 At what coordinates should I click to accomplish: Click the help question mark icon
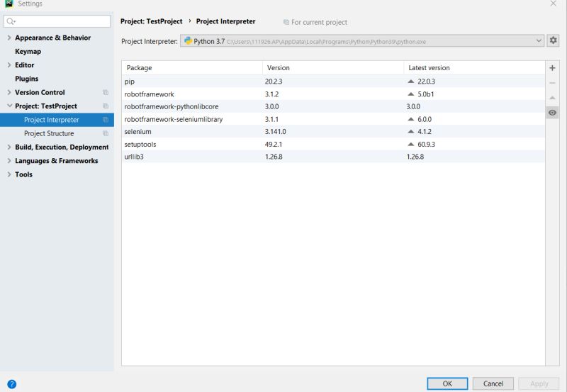point(11,384)
